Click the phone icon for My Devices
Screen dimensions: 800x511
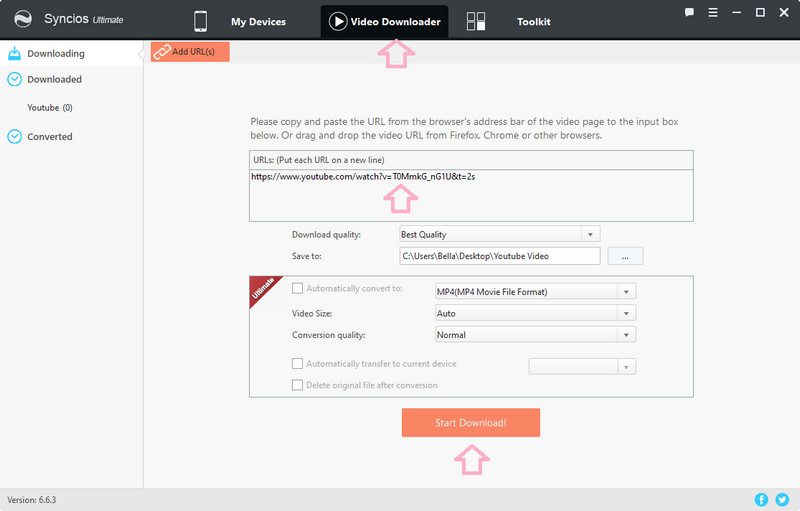coord(201,21)
